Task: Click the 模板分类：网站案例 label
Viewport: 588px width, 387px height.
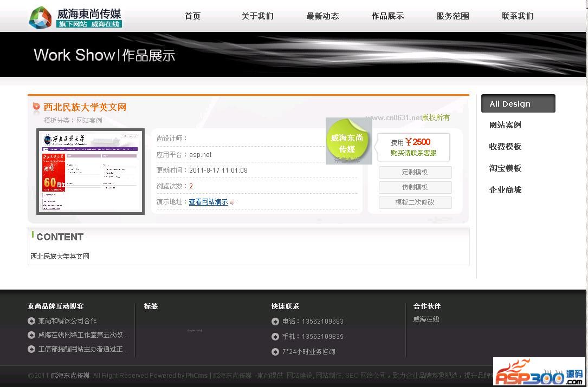Action: 73,120
